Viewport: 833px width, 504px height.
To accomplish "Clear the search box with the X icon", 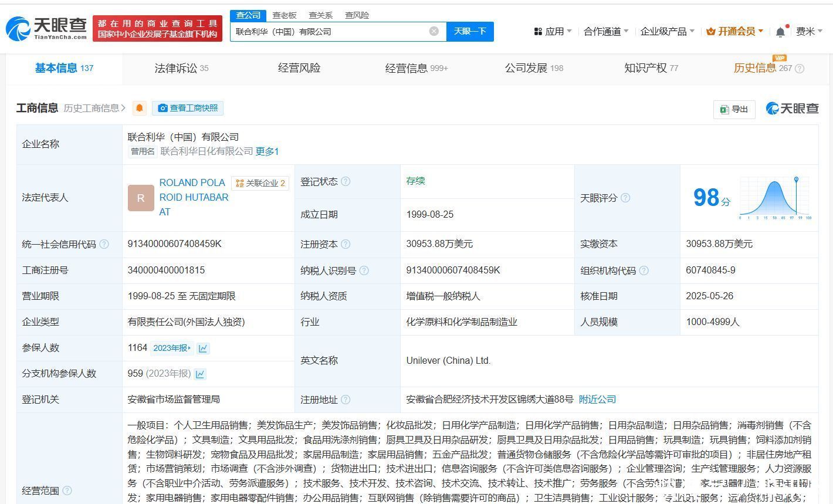I will pos(434,31).
